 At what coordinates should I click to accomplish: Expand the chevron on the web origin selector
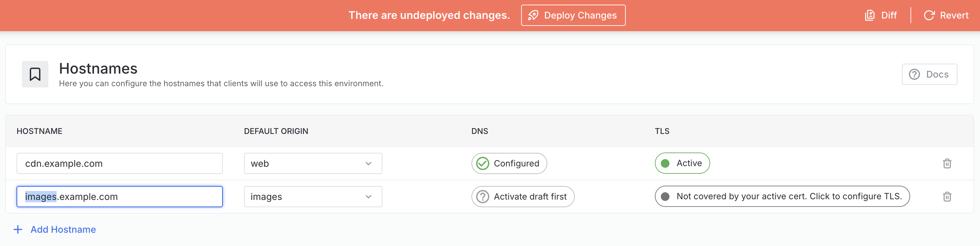[368, 163]
